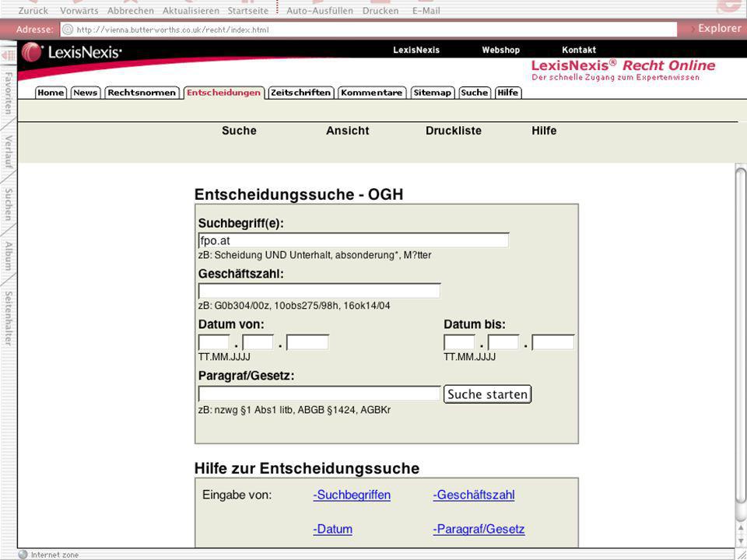The width and height of the screenshot is (747, 560).
Task: Click the browser address field
Action: (x=368, y=30)
